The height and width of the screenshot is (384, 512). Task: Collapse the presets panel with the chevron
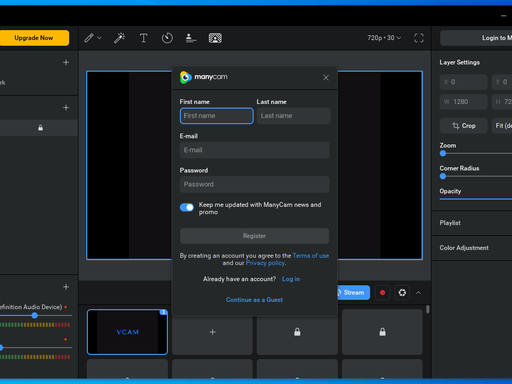tap(418, 293)
